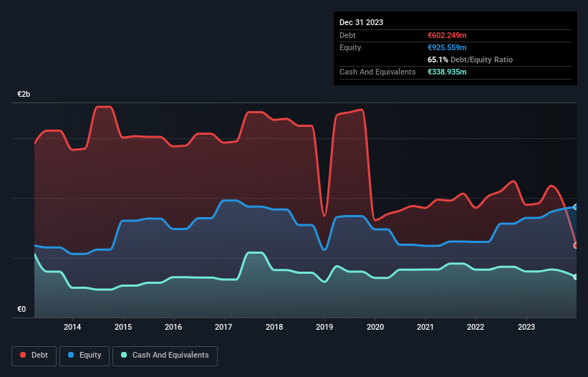Click the 2020 x-axis label
The height and width of the screenshot is (377, 588).
tap(375, 327)
